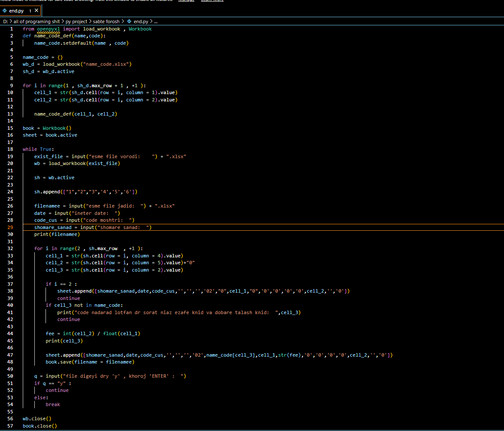Click the 'sheet = book.active' line
Viewport: 504px width, 431px height.
tap(50, 135)
